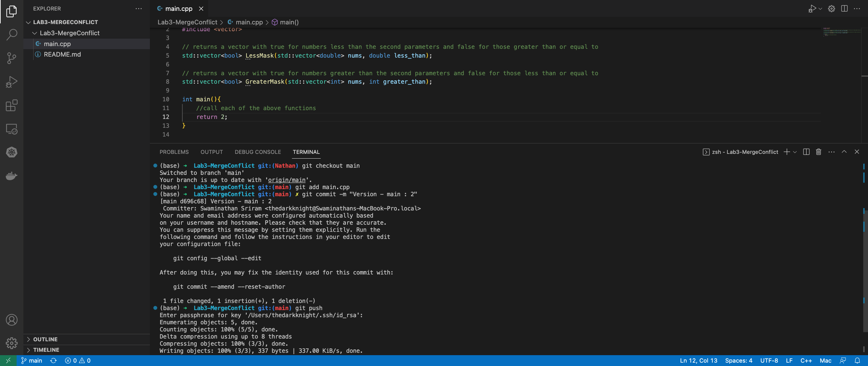Image resolution: width=868 pixels, height=366 pixels.
Task: Change encoding via UTF-8 status item
Action: [x=769, y=361]
